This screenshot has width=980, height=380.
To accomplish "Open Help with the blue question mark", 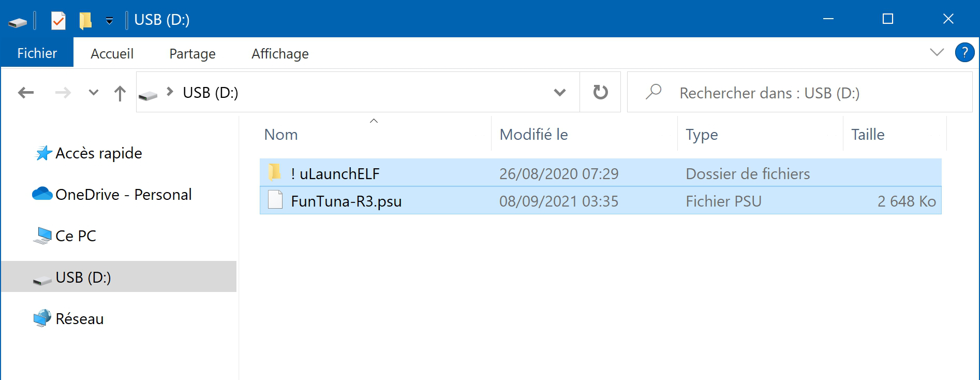I will click(x=964, y=52).
